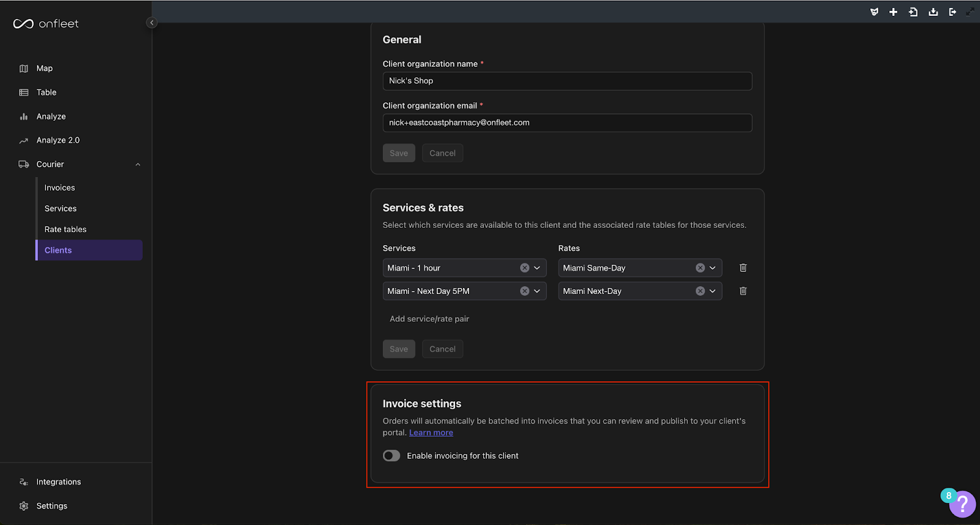
Task: Clear the Miami - 1 hour service selection
Action: click(524, 268)
